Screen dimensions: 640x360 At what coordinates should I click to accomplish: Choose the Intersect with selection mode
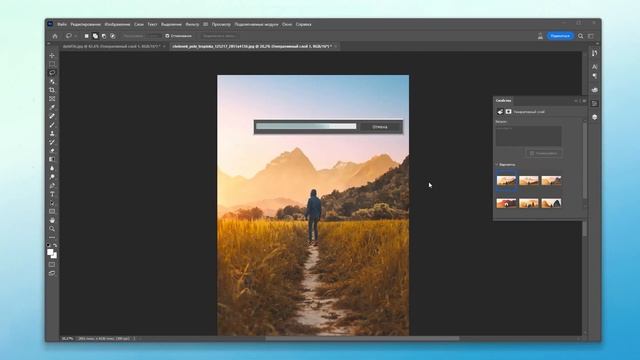click(113, 36)
